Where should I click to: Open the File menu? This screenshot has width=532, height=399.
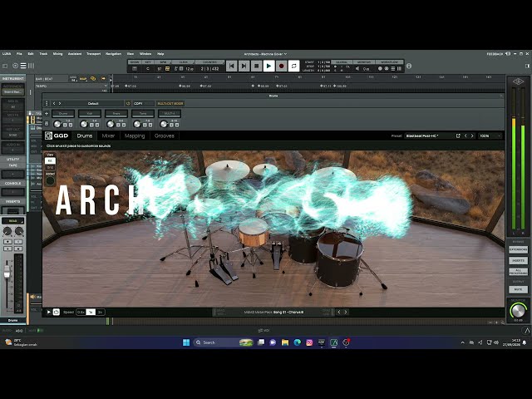pos(19,53)
